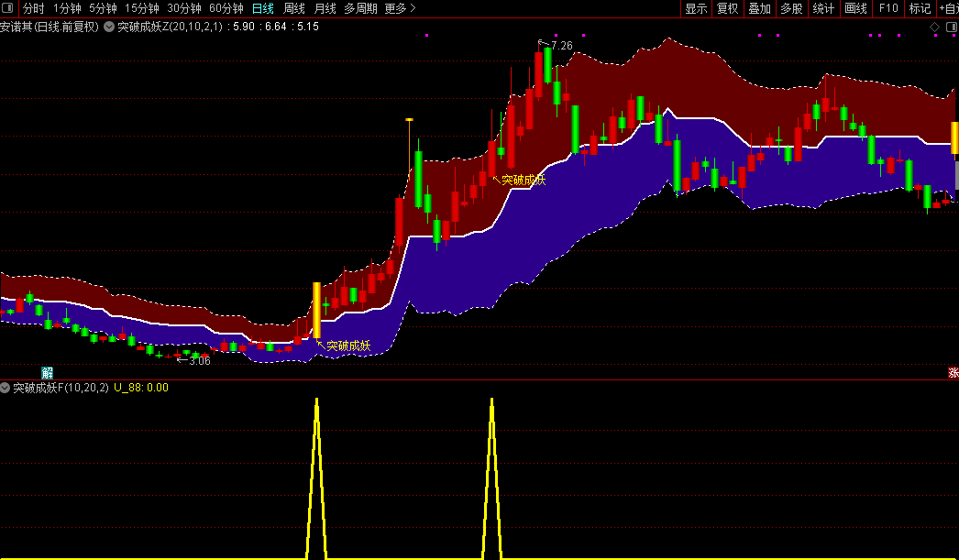Image resolution: width=959 pixels, height=560 pixels.
Task: Select the 5分钟 period tab
Action: click(x=103, y=8)
